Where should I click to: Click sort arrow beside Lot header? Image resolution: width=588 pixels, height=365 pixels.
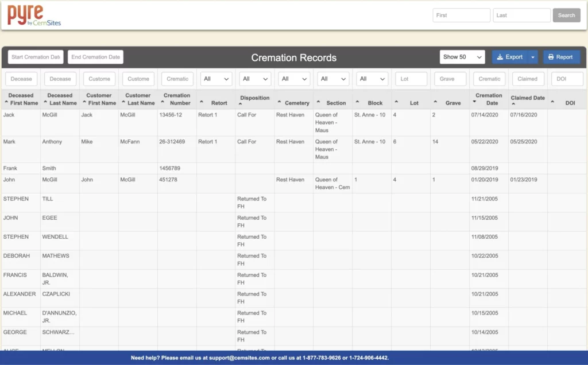click(396, 102)
